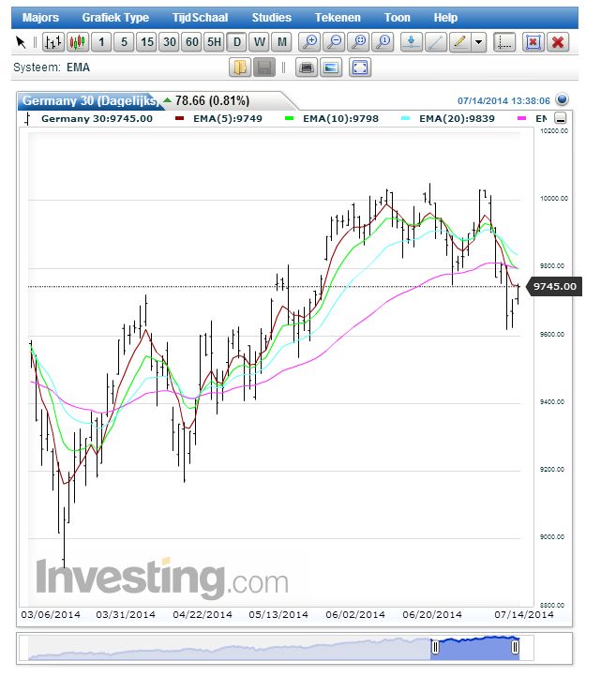Viewport: 616px width, 677px height.
Task: Switch to the 5 minute timeframe
Action: click(x=124, y=42)
